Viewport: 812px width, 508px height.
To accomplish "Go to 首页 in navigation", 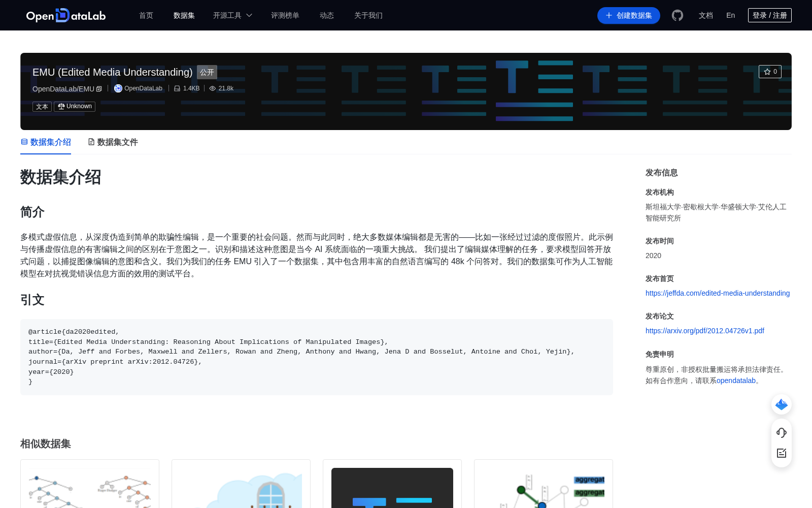I will tap(146, 15).
